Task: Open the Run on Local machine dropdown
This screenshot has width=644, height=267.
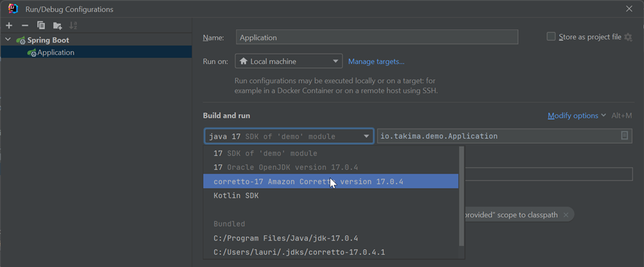Action: click(289, 61)
